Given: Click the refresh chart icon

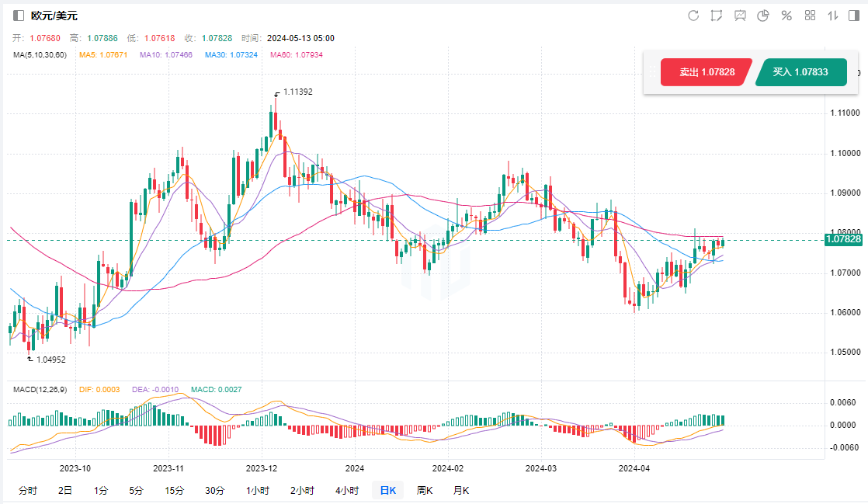Looking at the screenshot, I should pos(693,16).
